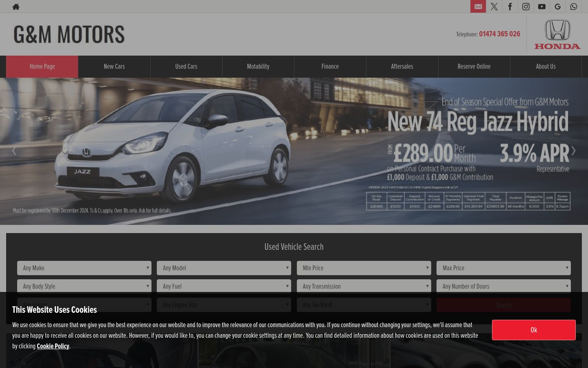Expand the Any Body Style dropdown
Image resolution: width=588 pixels, height=368 pixels.
[x=84, y=286]
